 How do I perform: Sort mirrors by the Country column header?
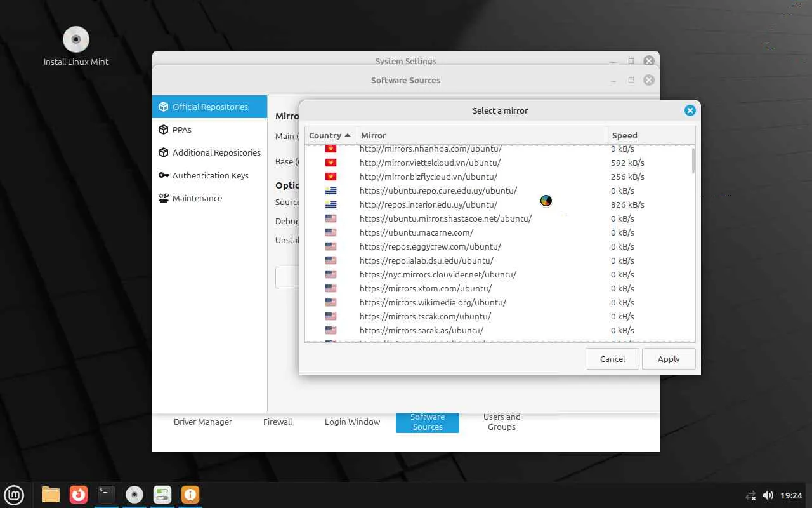[x=331, y=135]
